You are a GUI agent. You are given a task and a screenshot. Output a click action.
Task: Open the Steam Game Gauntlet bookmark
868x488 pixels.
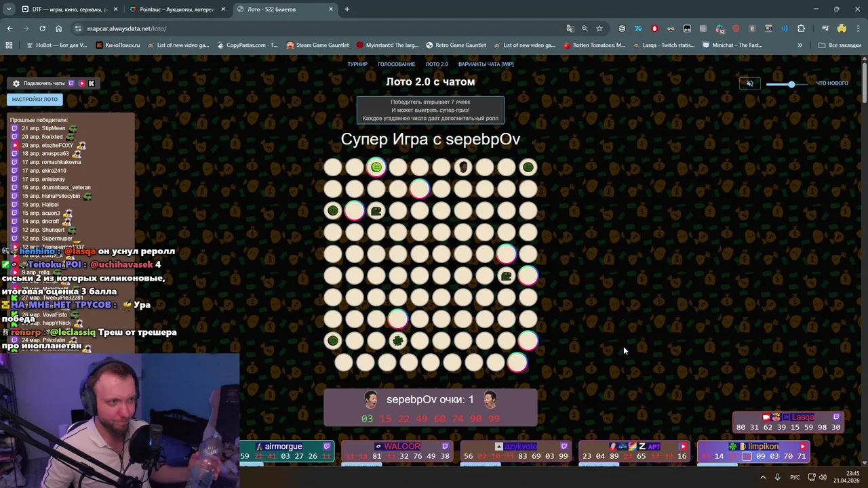point(317,45)
